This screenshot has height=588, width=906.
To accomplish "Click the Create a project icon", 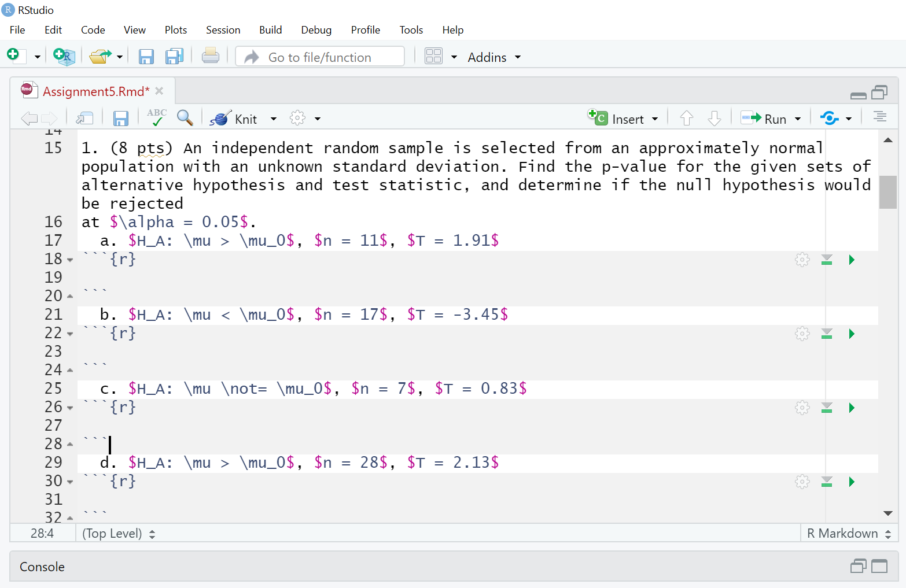I will point(64,56).
